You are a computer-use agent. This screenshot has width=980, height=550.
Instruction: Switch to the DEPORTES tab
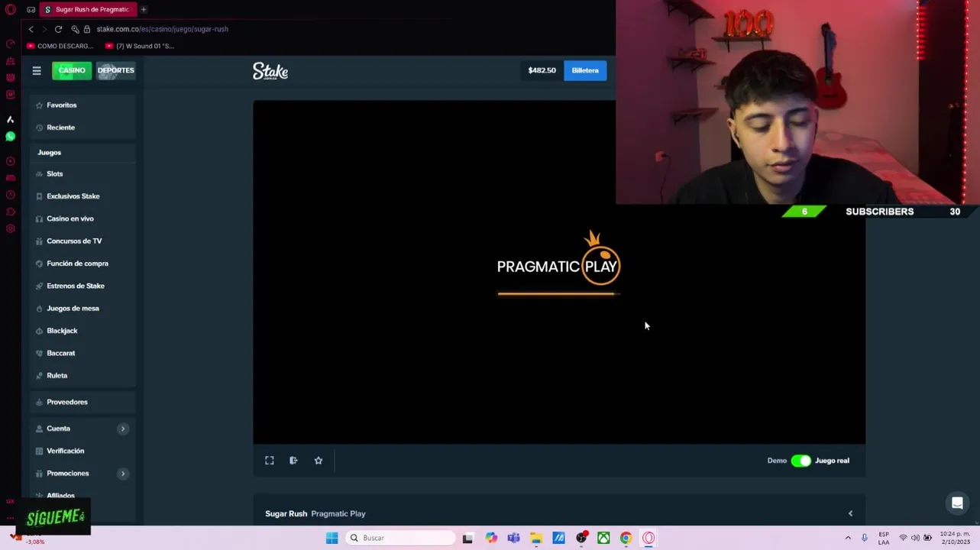(115, 70)
